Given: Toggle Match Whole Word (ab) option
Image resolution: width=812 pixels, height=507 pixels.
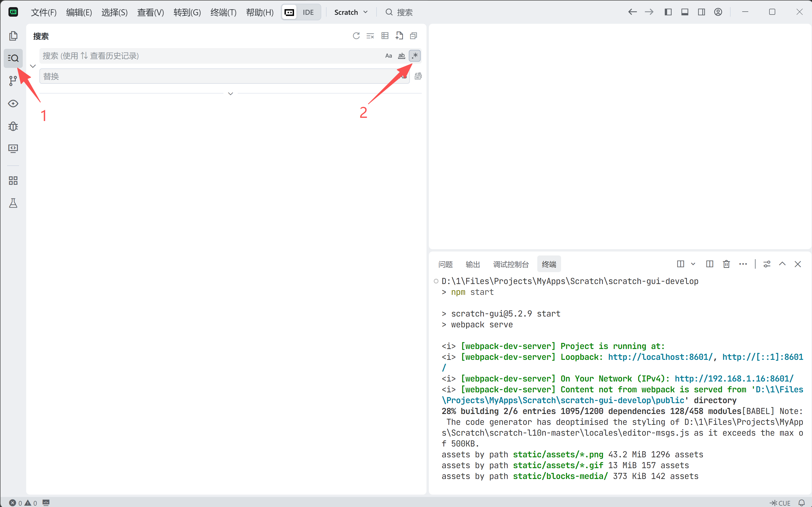Looking at the screenshot, I should 401,56.
